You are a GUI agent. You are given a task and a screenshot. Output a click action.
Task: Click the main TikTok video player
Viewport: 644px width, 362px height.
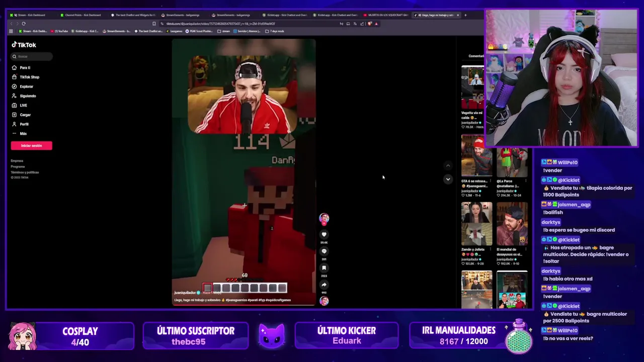[244, 172]
